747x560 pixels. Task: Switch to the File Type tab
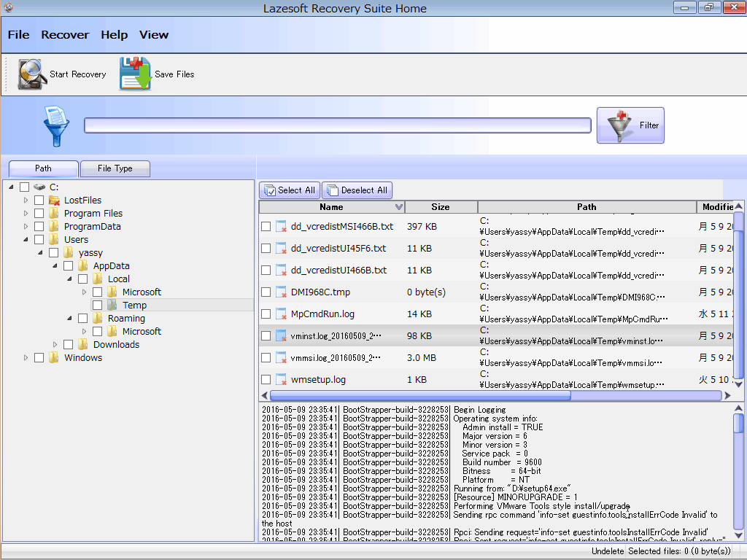coord(115,168)
